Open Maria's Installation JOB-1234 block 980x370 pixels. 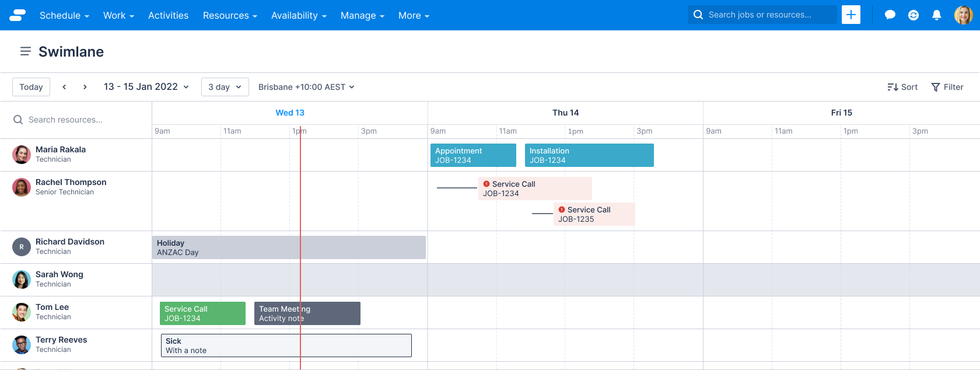pyautogui.click(x=589, y=155)
